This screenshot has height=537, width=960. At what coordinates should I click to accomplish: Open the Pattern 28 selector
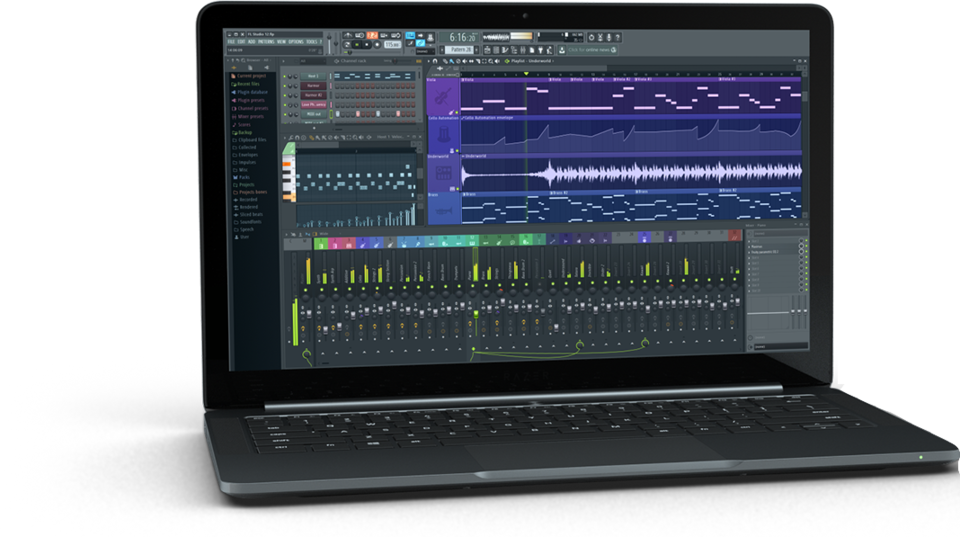tap(459, 50)
